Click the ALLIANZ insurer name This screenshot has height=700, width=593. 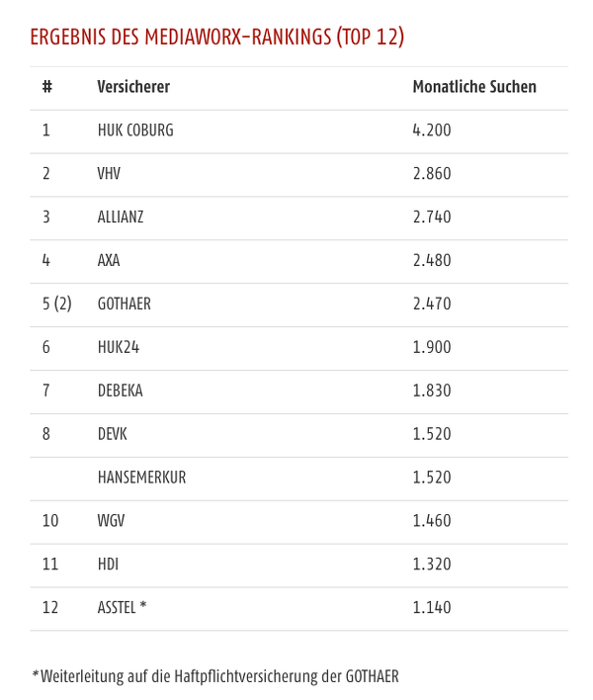(x=121, y=217)
